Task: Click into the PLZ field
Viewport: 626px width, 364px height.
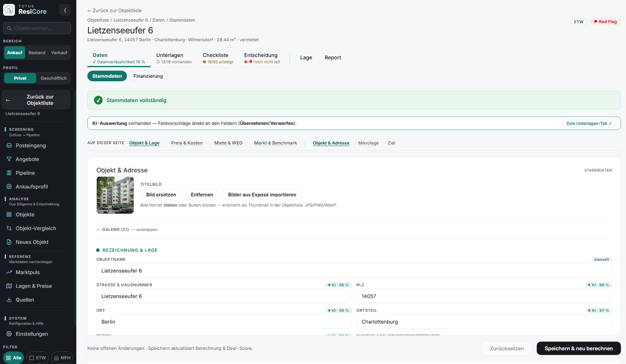Action: coord(484,296)
